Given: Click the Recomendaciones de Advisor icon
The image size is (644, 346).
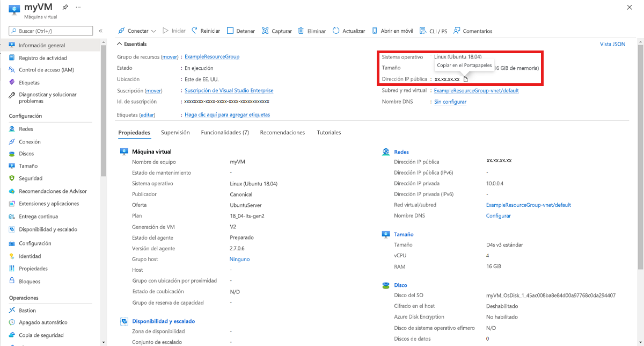Looking at the screenshot, I should (12, 191).
